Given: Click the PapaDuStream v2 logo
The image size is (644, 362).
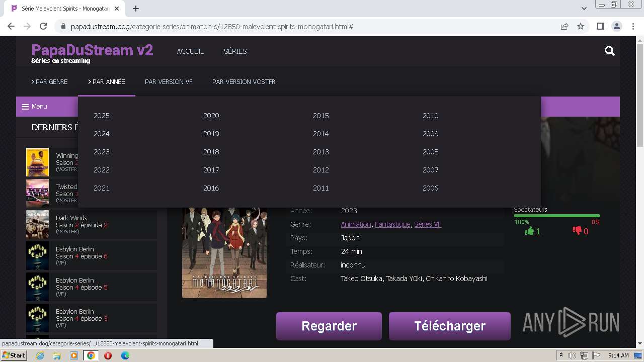Looking at the screenshot, I should pyautogui.click(x=92, y=50).
